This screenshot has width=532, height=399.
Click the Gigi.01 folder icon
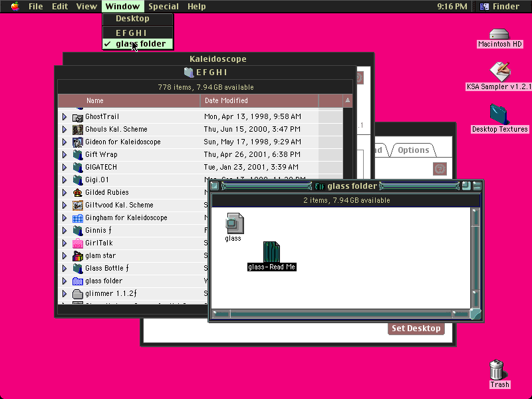point(78,180)
